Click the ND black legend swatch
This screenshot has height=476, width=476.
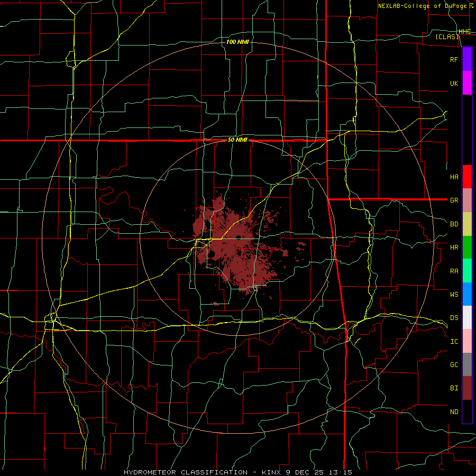[x=467, y=411]
